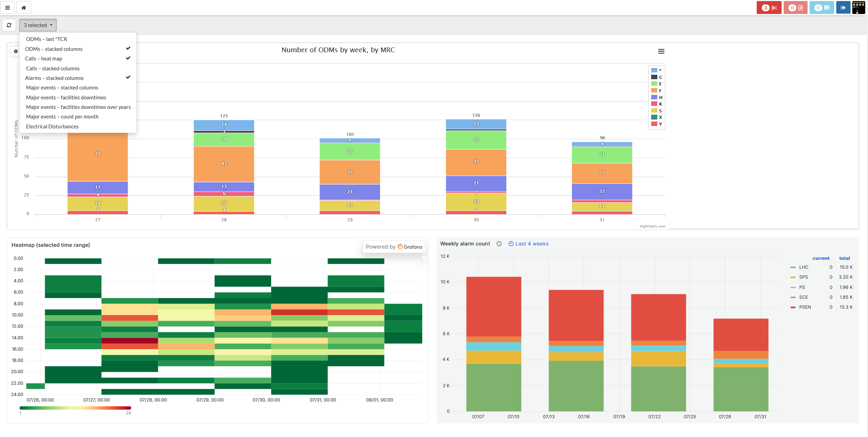The height and width of the screenshot is (437, 868).
Task: Uncheck Calls – heat map option
Action: (78, 58)
